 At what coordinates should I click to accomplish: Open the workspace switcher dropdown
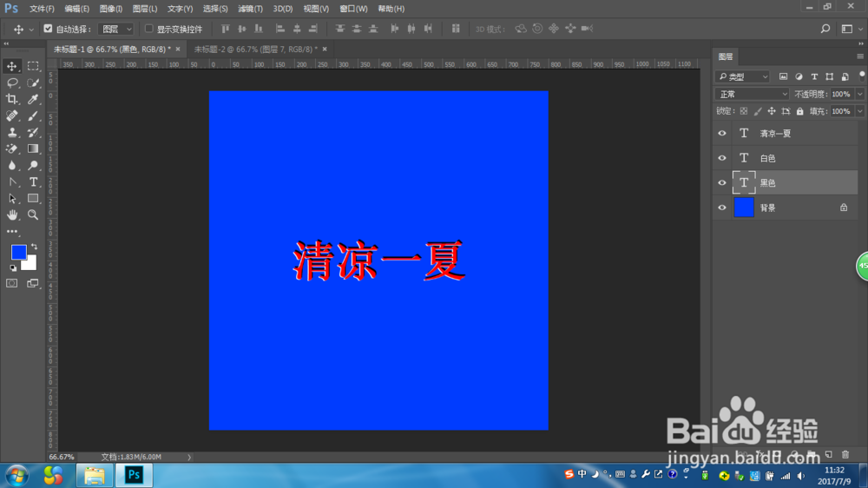pos(851,29)
